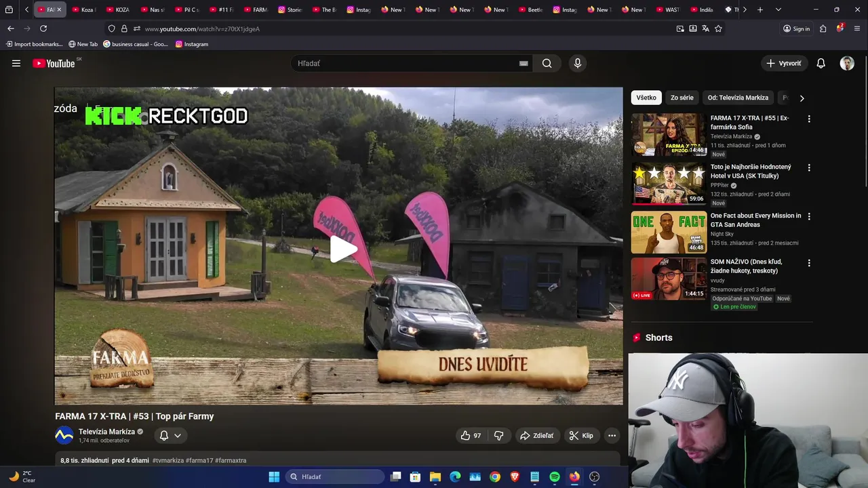Screen dimensions: 868x488
Task: Translate the page with address bar icon
Action: (x=705, y=28)
